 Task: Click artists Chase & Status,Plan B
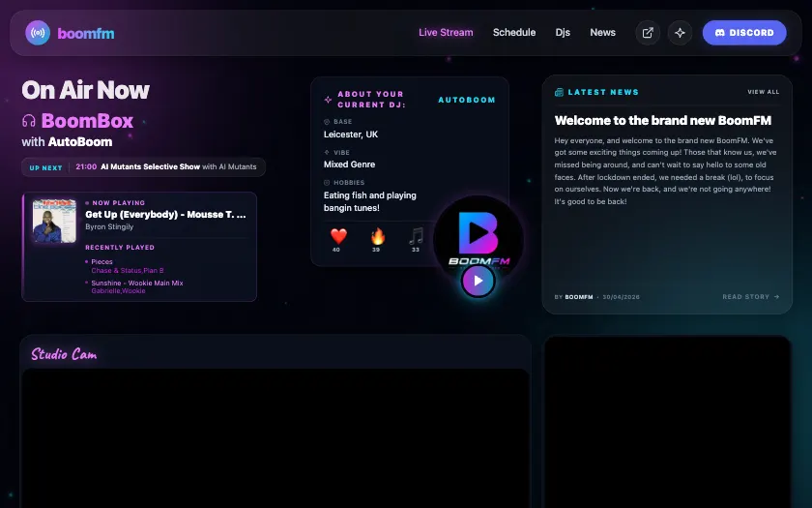coord(128,271)
